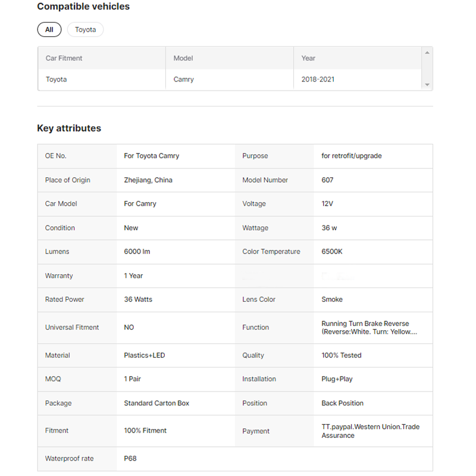Select the Toyota cell in the fitment row
The height and width of the screenshot is (476, 476).
tap(57, 79)
